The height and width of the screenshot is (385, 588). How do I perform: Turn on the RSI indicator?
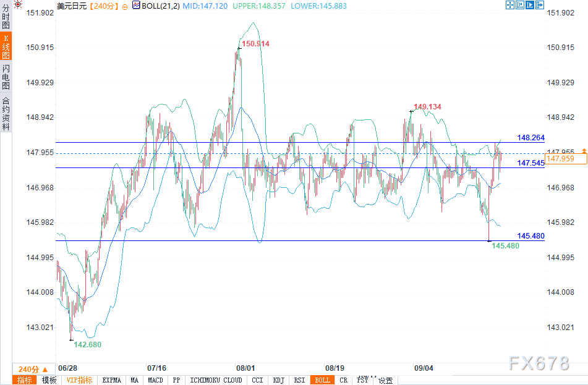coord(299,380)
